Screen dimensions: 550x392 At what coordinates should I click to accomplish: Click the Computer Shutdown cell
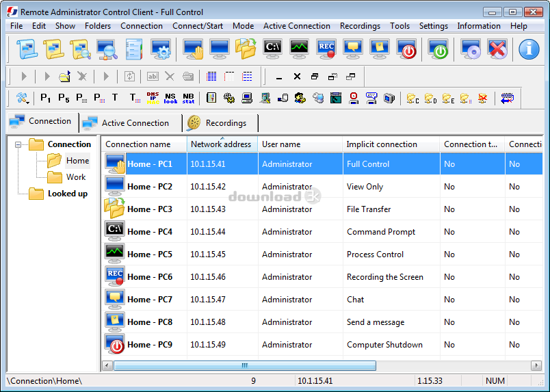pyautogui.click(x=391, y=345)
